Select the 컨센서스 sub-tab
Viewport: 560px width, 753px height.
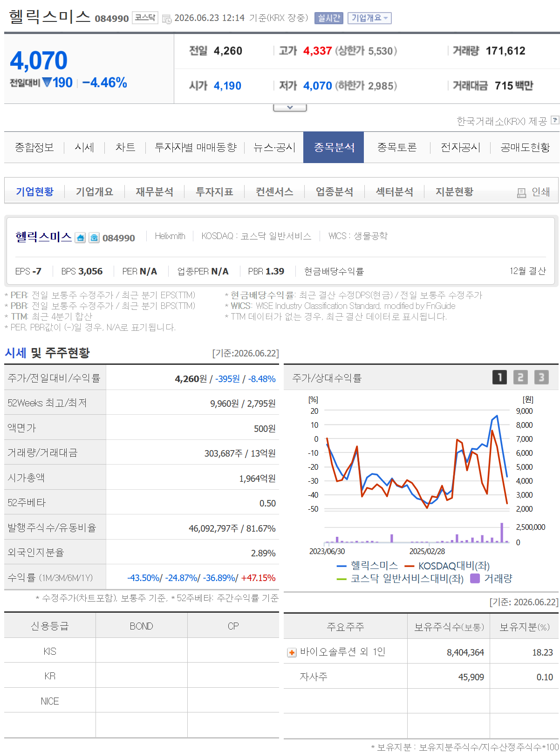click(274, 192)
